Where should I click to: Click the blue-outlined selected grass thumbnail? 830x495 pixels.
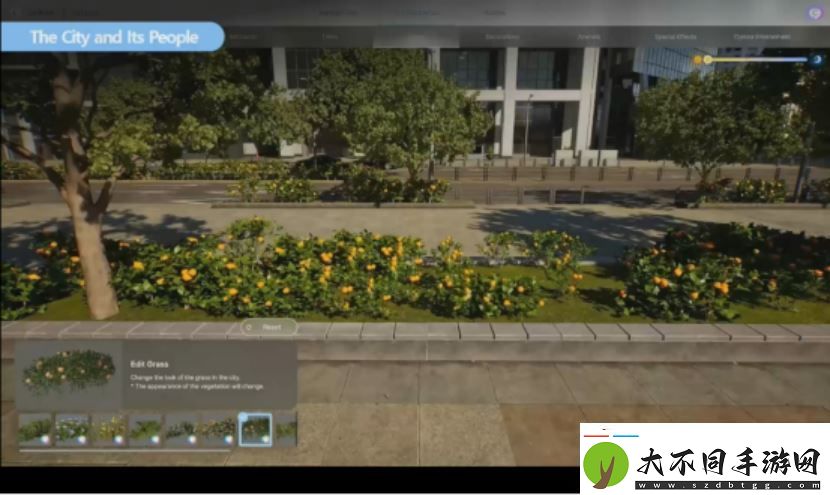click(255, 429)
